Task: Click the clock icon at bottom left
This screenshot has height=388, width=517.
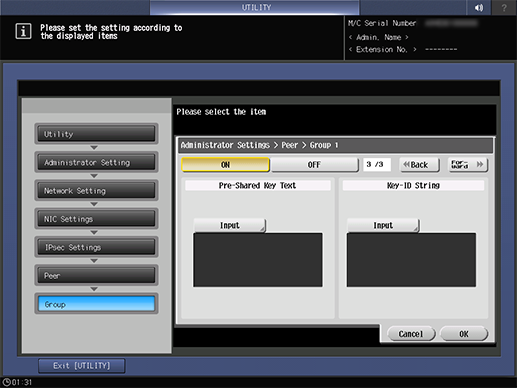Action: (6, 382)
